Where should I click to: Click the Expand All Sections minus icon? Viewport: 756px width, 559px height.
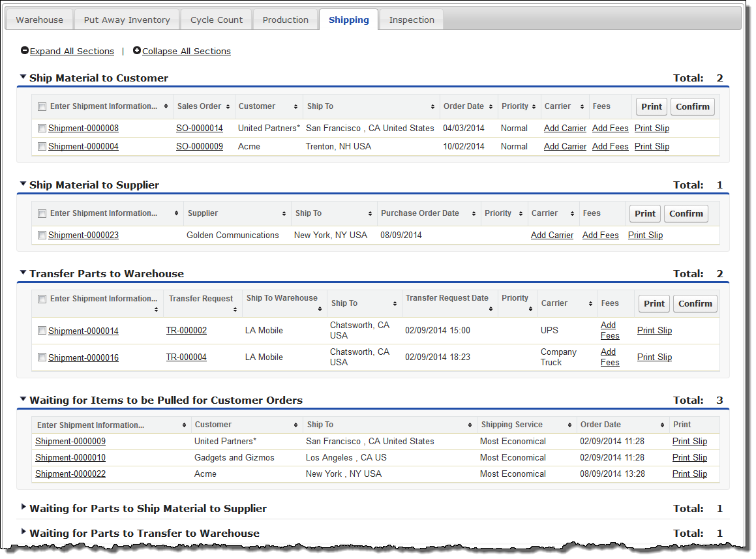click(x=25, y=51)
